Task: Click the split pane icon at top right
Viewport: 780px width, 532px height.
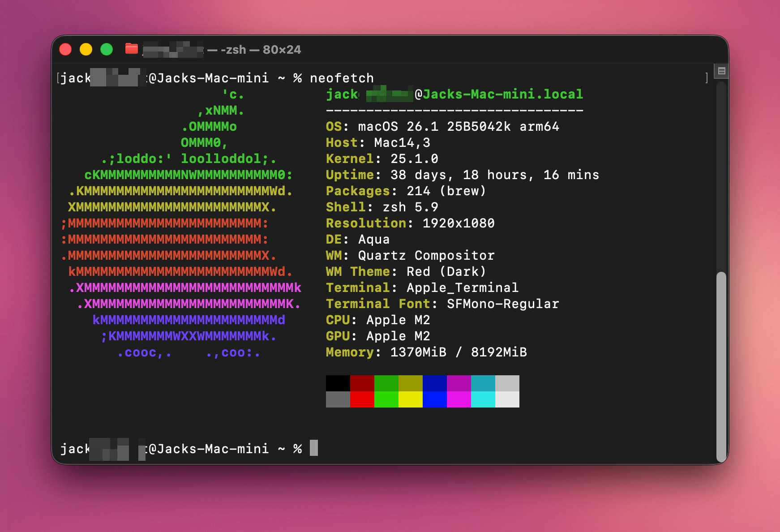Action: (x=721, y=71)
